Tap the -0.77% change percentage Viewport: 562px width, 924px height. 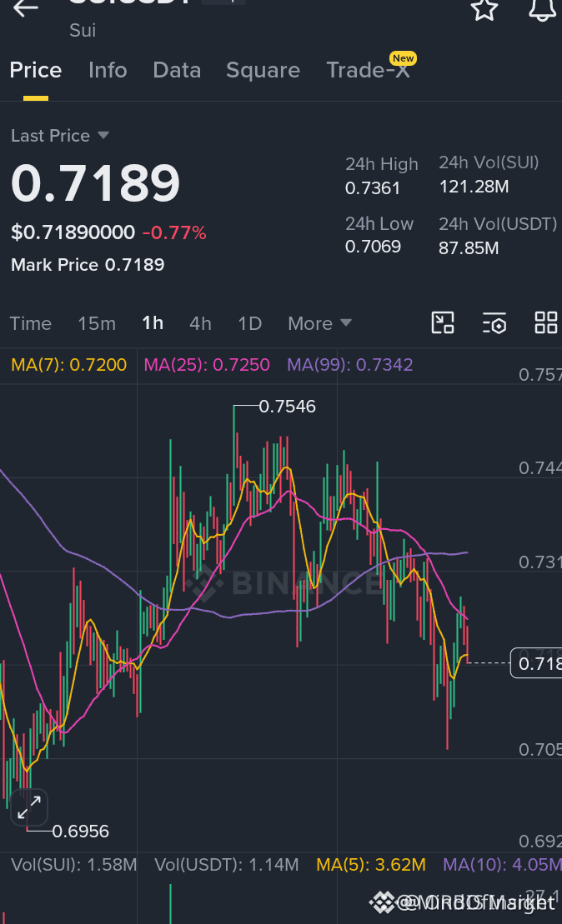coord(174,232)
